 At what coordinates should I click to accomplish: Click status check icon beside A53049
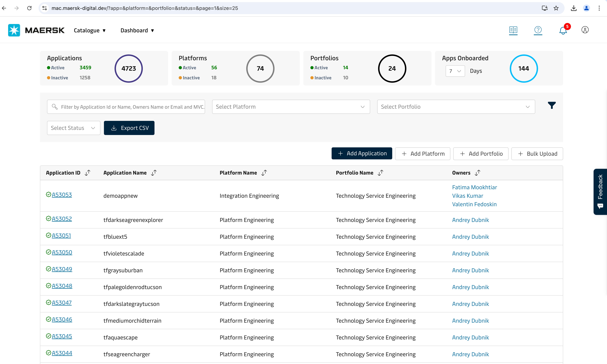[x=49, y=269]
